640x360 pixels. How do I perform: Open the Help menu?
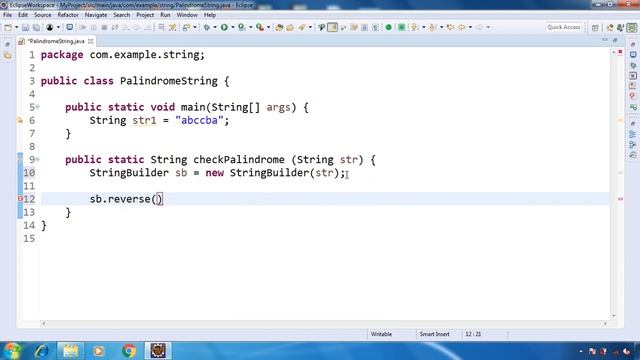(x=210, y=15)
